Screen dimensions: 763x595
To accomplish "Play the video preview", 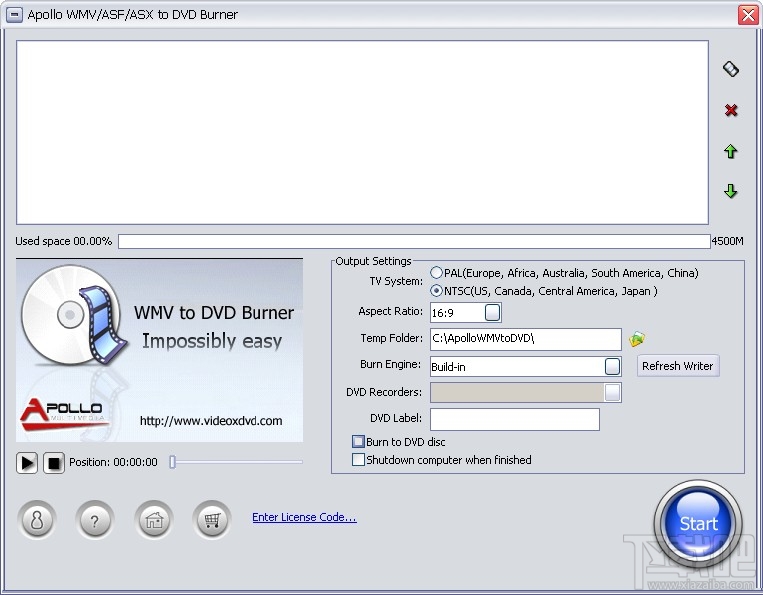I will (x=27, y=463).
